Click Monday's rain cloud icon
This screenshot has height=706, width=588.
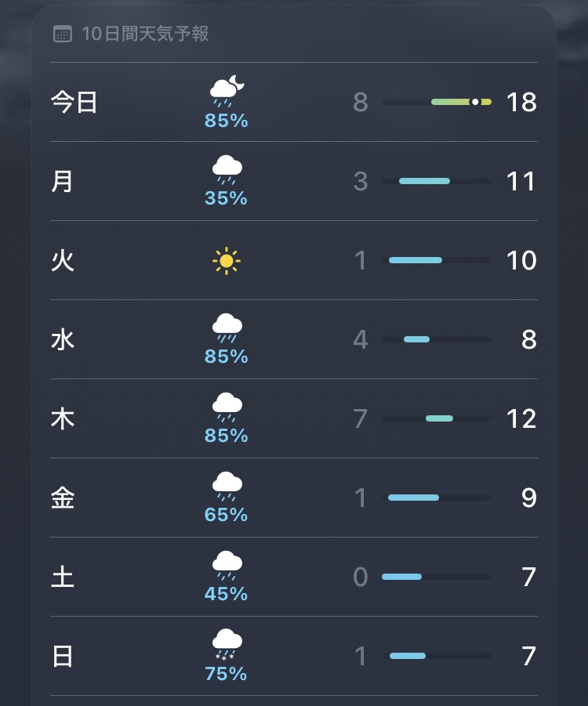click(x=227, y=169)
